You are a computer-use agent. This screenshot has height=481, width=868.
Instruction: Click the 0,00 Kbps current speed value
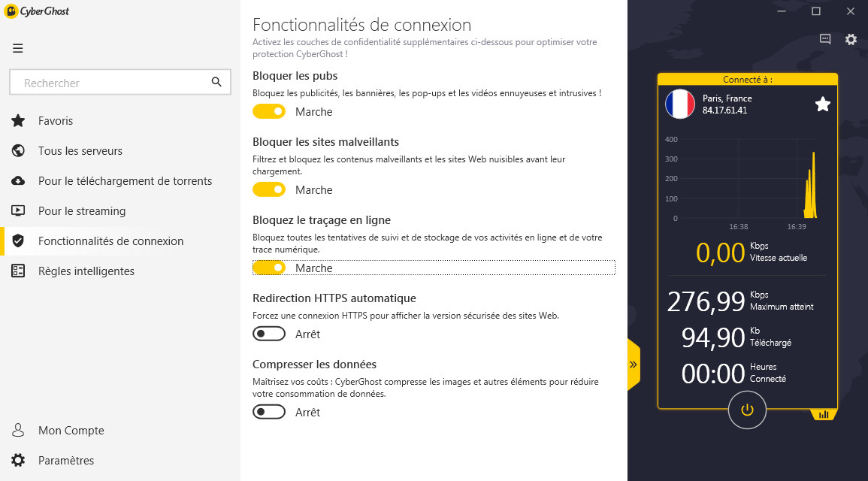coord(720,253)
